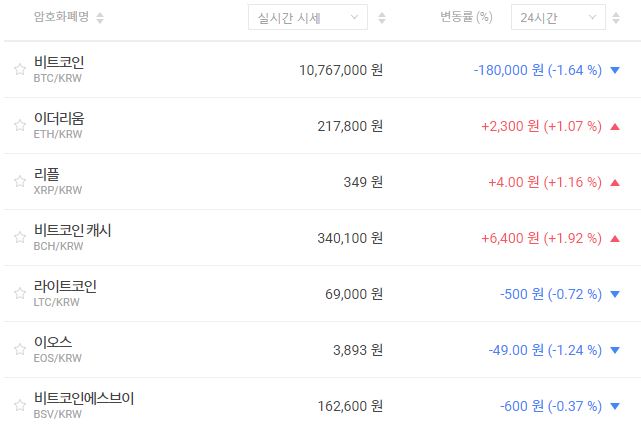Sort by cryptocurrency name arrows
Image resolution: width=641 pixels, height=427 pixels.
100,18
